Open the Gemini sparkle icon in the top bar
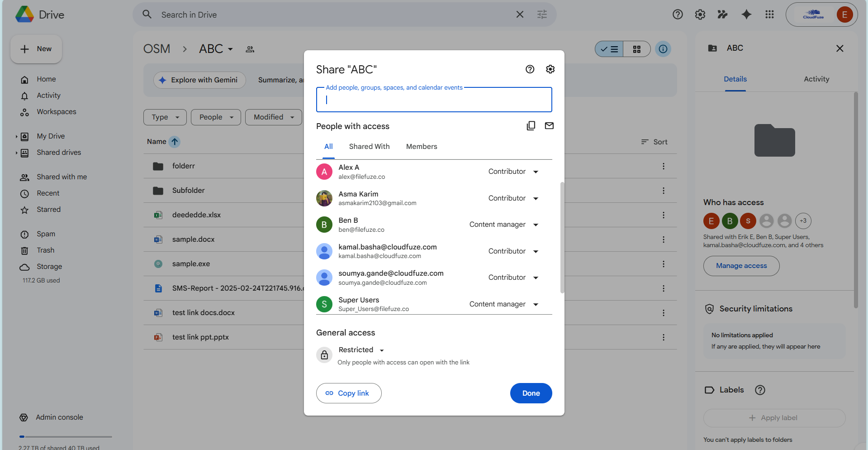The image size is (868, 450). [746, 14]
